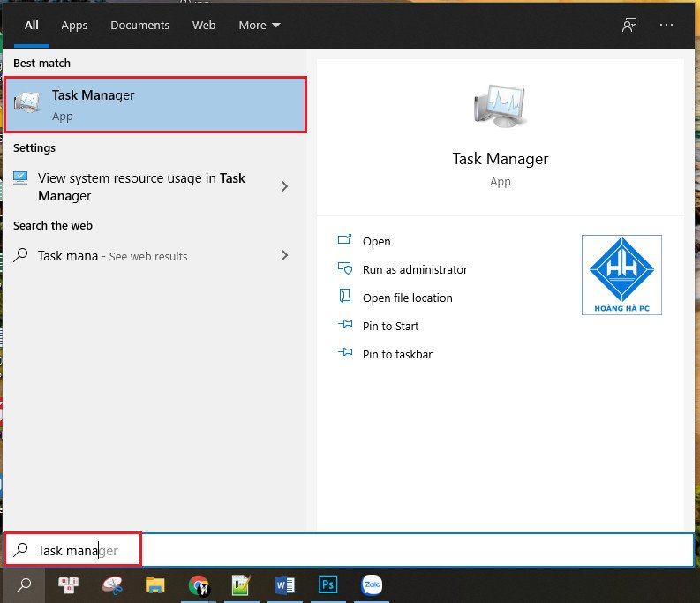Switch to the Apps tab
Image resolution: width=700 pixels, height=603 pixels.
tap(74, 25)
